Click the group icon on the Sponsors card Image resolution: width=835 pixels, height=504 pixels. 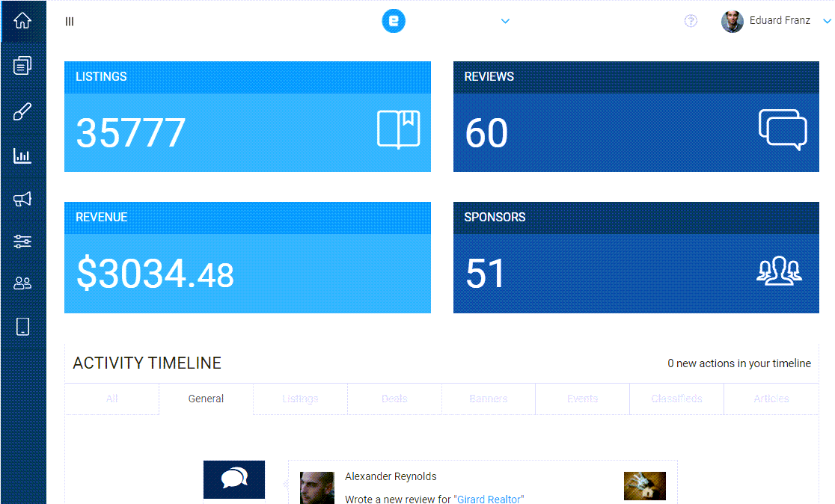(780, 271)
